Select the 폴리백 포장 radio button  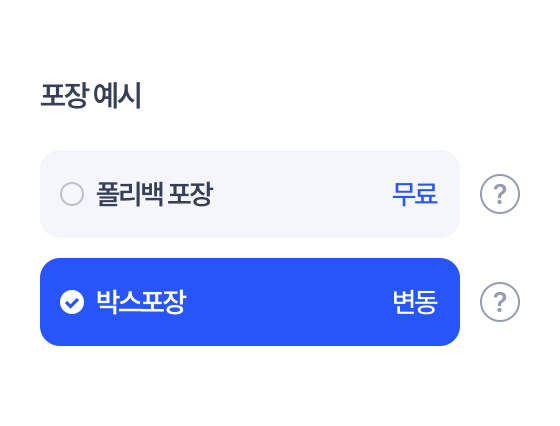(72, 194)
